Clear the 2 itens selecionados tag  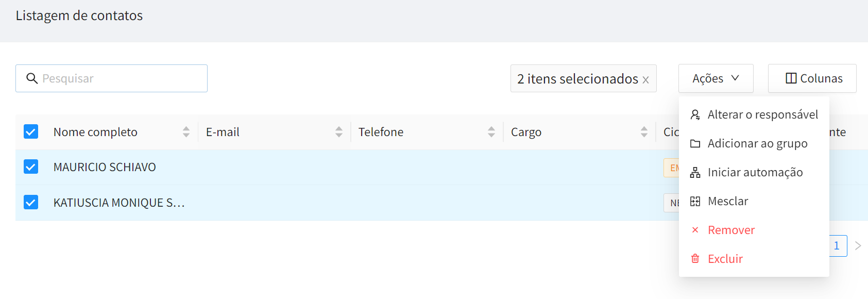coord(645,80)
